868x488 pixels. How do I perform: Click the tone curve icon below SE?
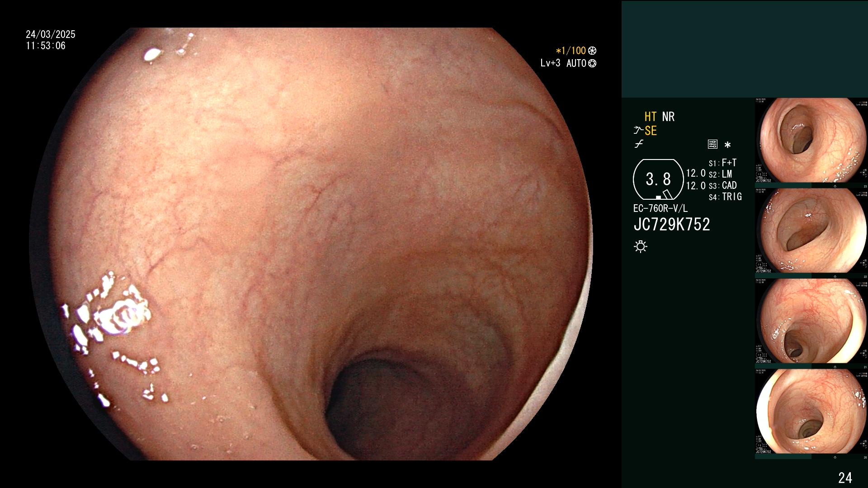pyautogui.click(x=639, y=145)
